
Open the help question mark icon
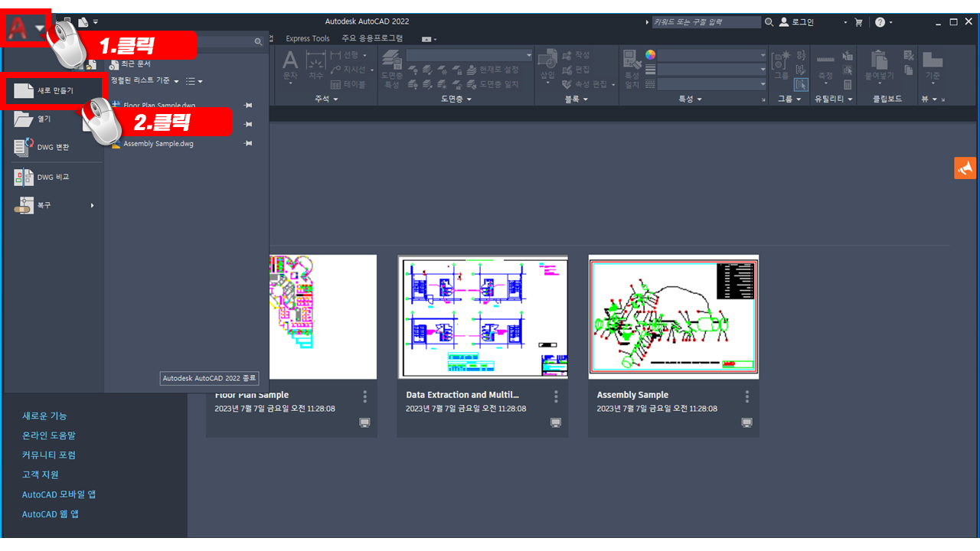click(880, 22)
